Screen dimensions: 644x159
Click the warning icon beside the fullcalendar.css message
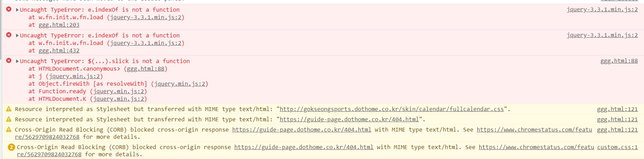9,109
